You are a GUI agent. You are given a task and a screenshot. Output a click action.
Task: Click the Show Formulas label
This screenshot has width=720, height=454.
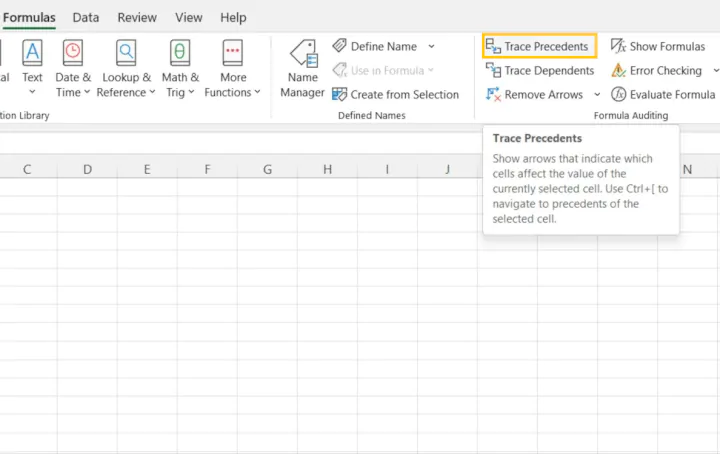point(667,46)
